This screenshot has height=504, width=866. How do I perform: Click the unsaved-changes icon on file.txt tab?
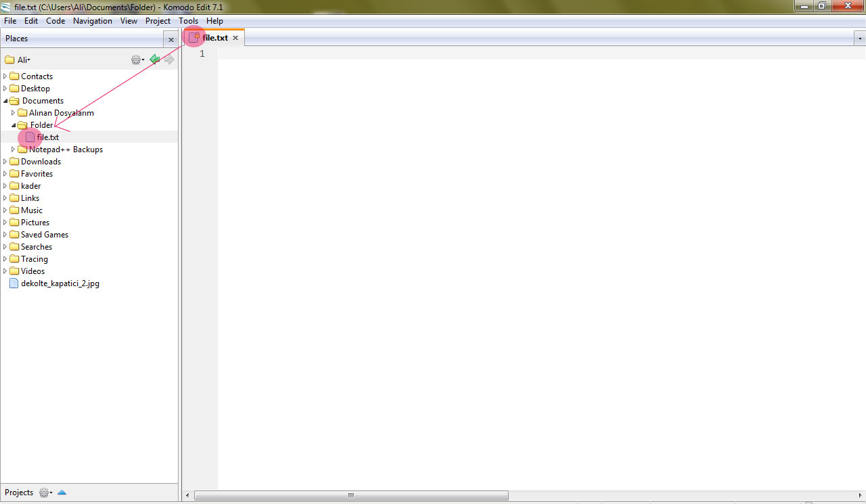(x=193, y=37)
